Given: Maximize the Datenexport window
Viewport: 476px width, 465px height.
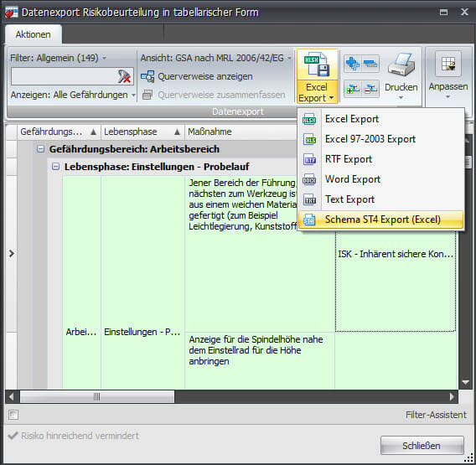Looking at the screenshot, I should 443,12.
